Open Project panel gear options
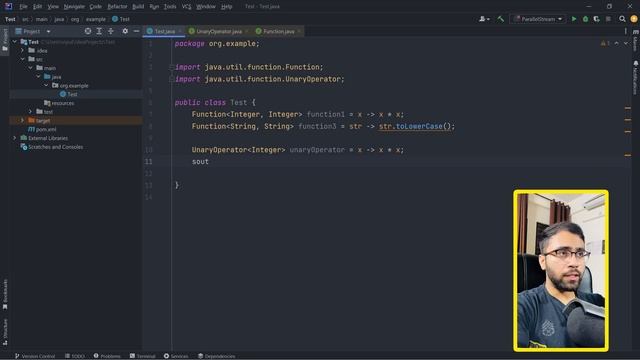This screenshot has width=640, height=360. tap(125, 31)
